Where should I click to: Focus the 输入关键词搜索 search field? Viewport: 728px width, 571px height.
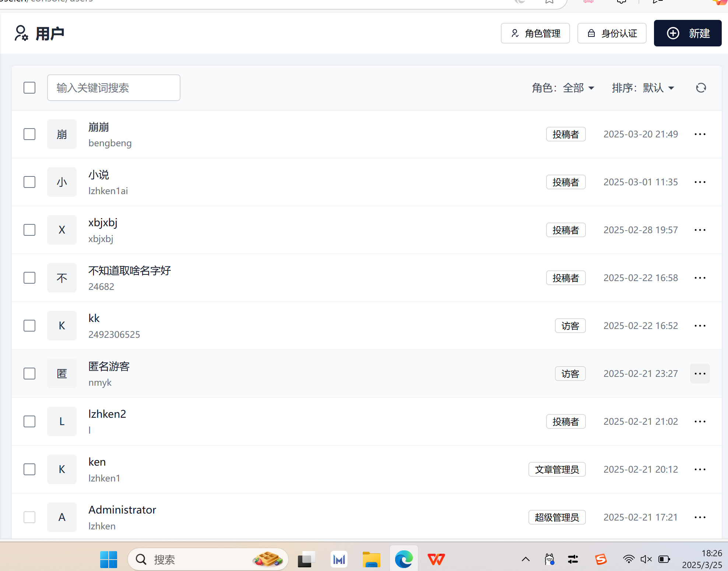click(x=113, y=88)
